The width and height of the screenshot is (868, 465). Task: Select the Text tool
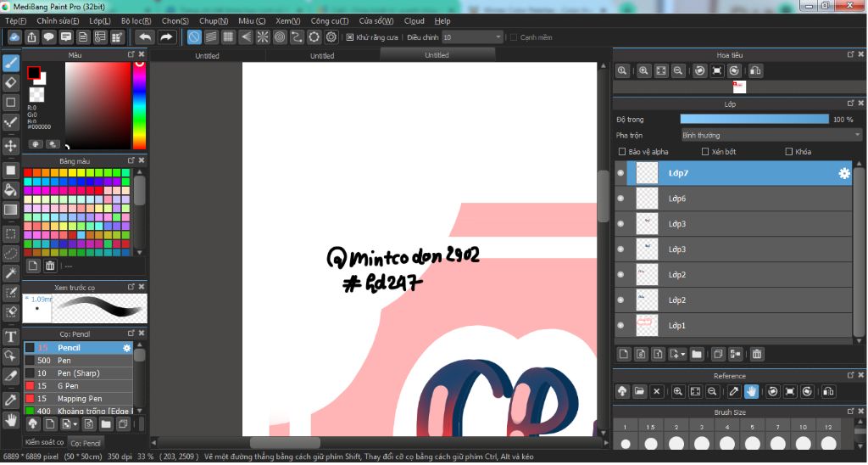pos(10,336)
